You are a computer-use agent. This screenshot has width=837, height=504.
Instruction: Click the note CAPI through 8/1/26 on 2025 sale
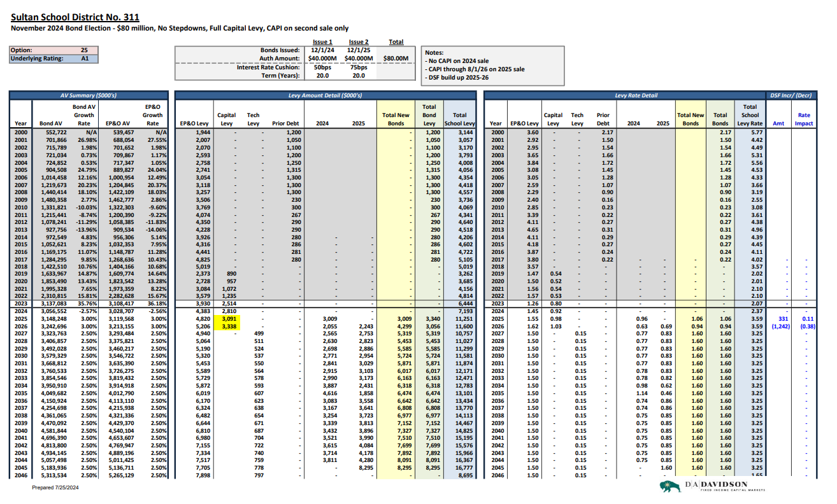(474, 69)
